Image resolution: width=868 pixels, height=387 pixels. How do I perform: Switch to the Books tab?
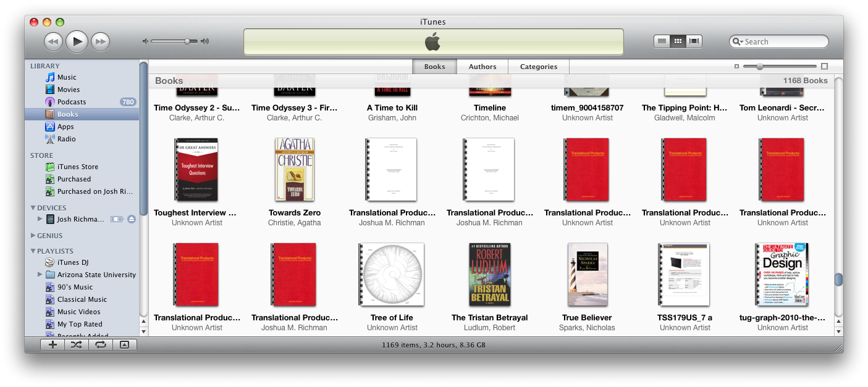pyautogui.click(x=435, y=67)
